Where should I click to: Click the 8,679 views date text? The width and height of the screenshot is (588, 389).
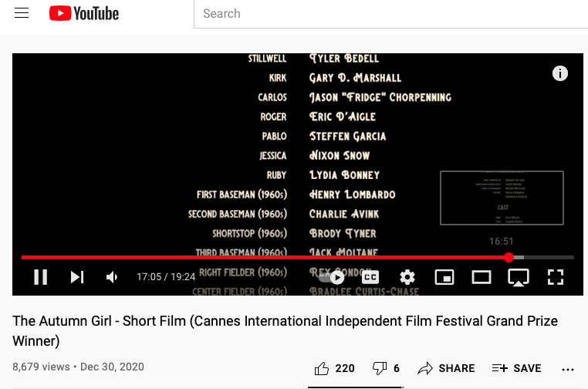click(x=78, y=367)
